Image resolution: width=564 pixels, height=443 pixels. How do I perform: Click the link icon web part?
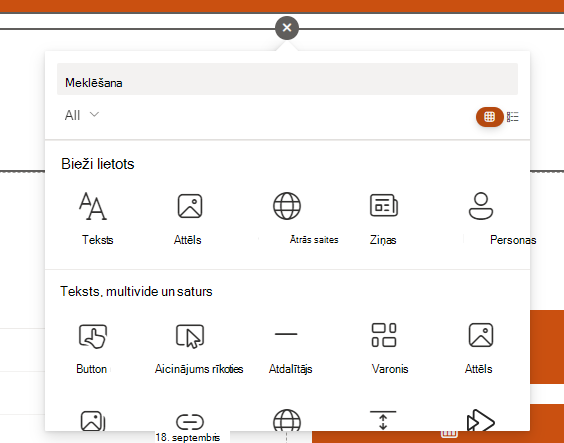190,422
